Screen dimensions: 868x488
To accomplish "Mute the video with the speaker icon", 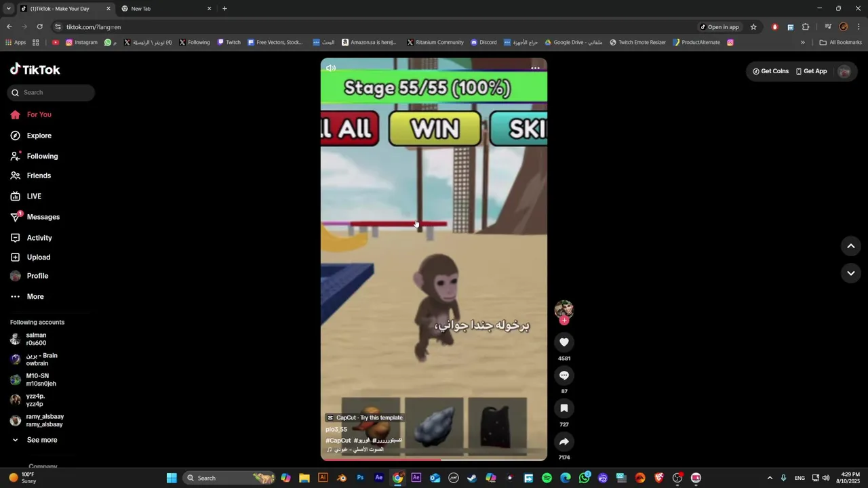I will tap(331, 68).
